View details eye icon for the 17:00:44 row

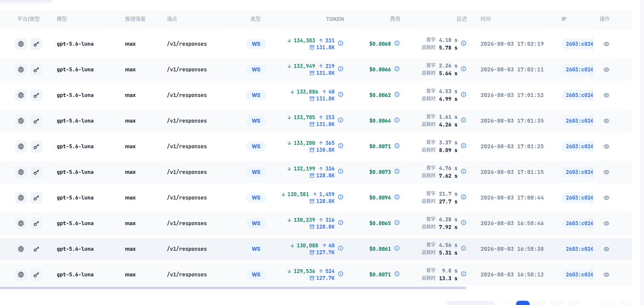point(606,198)
